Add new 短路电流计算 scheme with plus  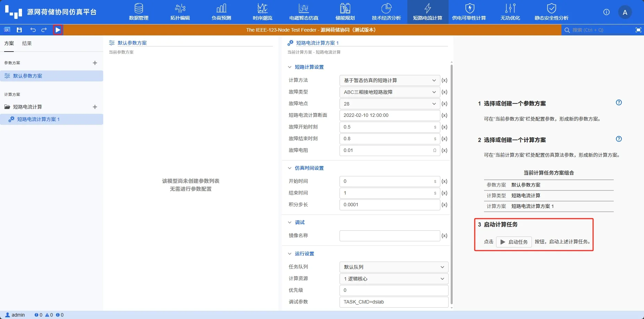[95, 107]
